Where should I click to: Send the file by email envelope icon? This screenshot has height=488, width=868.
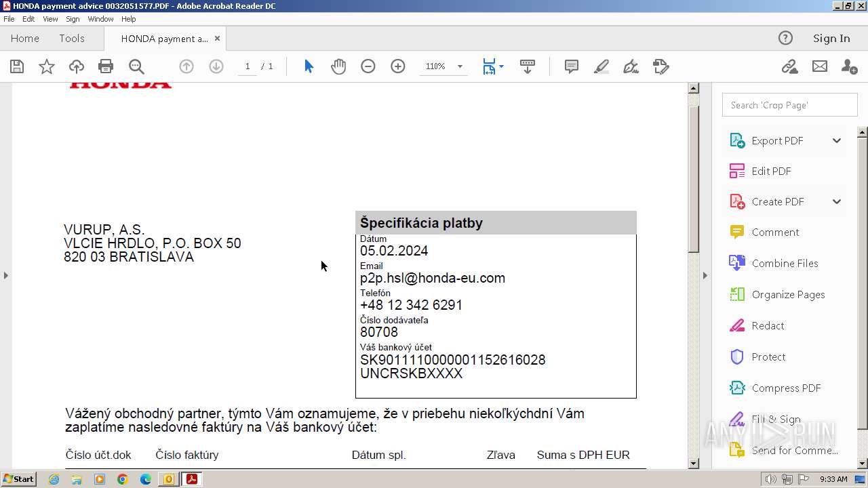[820, 66]
